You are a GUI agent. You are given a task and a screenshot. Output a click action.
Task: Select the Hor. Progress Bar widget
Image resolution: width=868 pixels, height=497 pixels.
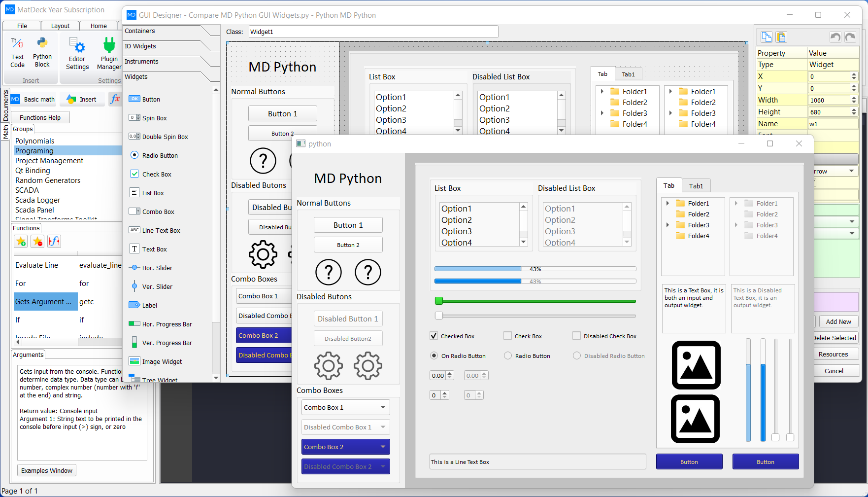160,324
